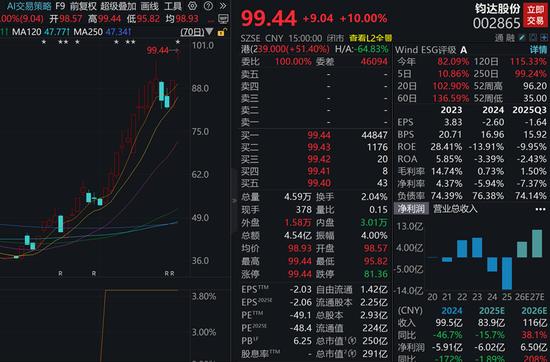The width and height of the screenshot is (550, 362).
Task: Click the monitor display icon beside the quote line
Action: pyautogui.click(x=223, y=19)
